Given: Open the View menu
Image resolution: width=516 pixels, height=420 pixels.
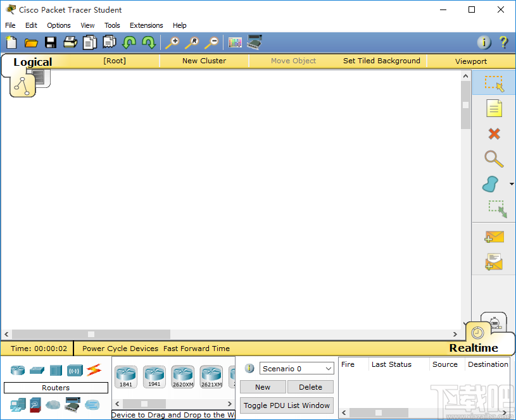Looking at the screenshot, I should (87, 25).
